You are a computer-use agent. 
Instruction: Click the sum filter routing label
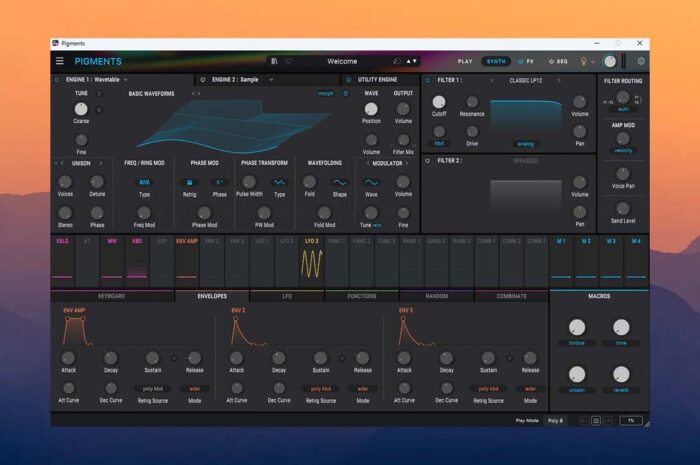pyautogui.click(x=623, y=109)
